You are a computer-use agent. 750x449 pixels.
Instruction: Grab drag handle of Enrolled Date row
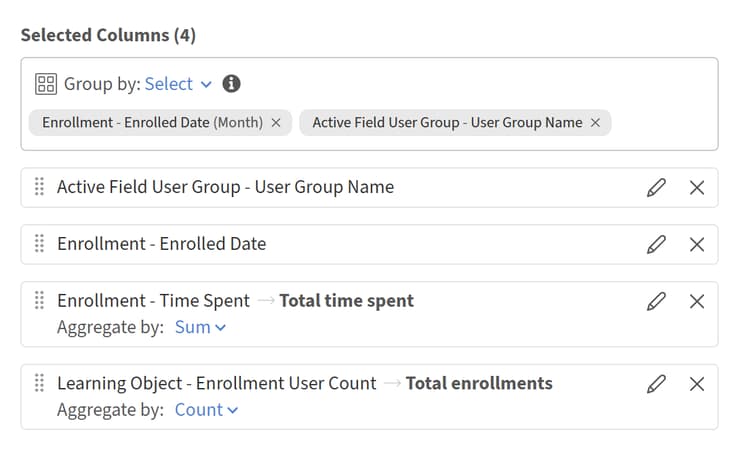click(40, 243)
